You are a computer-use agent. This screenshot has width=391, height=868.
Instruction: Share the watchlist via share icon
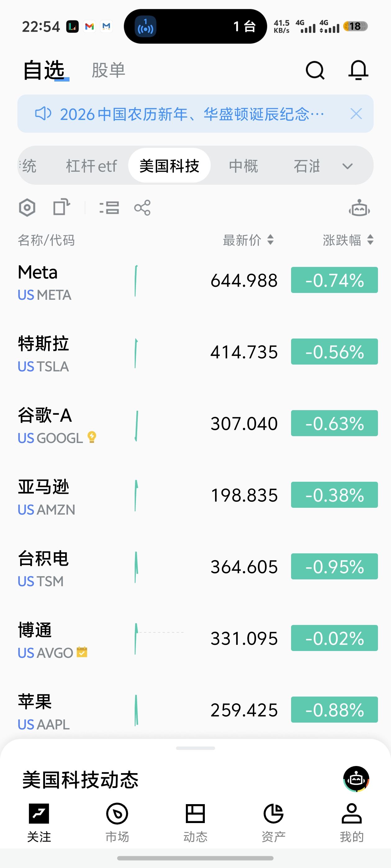(x=142, y=208)
